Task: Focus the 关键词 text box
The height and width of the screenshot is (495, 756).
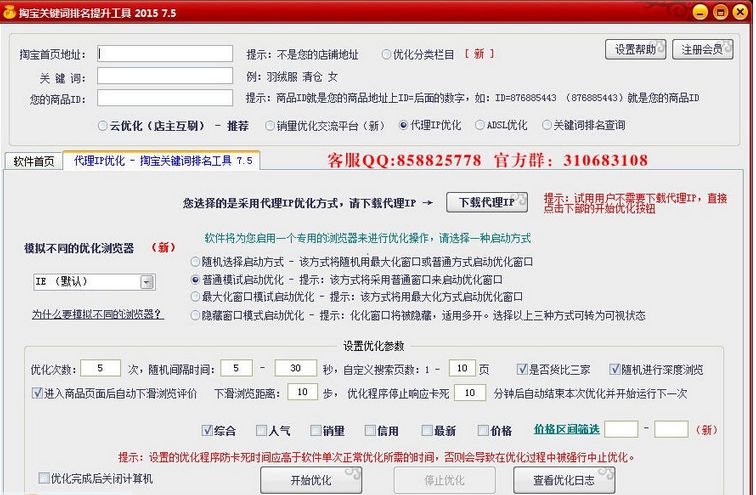Action: point(165,76)
